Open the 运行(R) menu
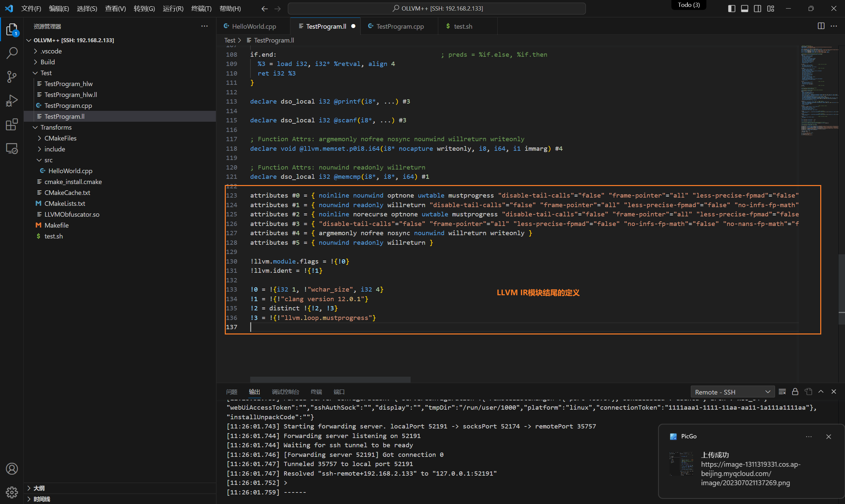This screenshot has width=845, height=504. (173, 9)
